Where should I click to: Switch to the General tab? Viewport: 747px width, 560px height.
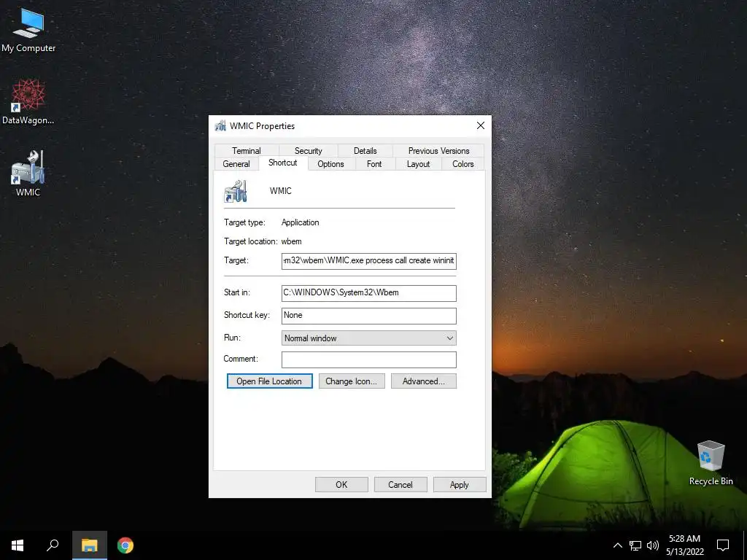[x=236, y=164]
